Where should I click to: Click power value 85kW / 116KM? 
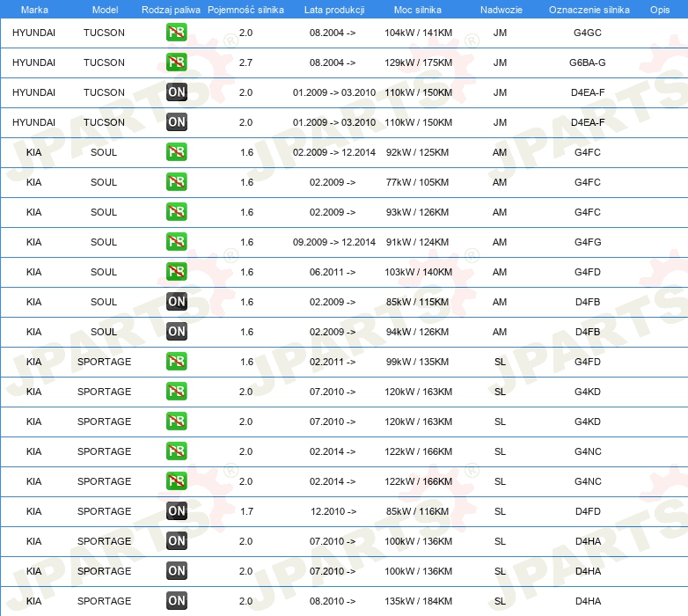(417, 511)
